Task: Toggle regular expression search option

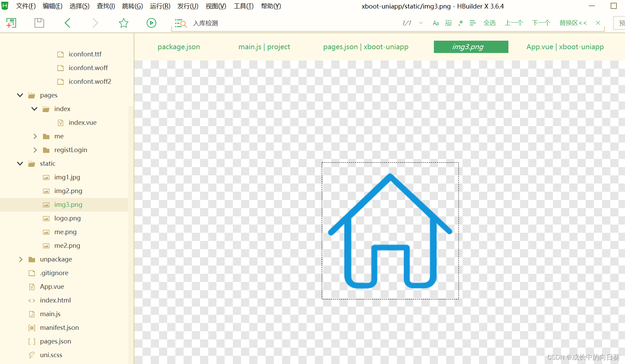Action: (461, 23)
